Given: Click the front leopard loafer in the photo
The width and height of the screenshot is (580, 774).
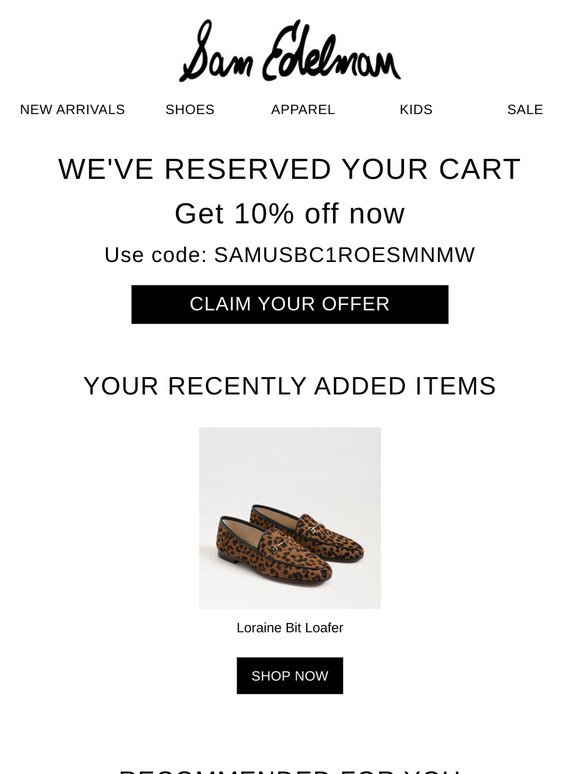Looking at the screenshot, I should [273, 551].
